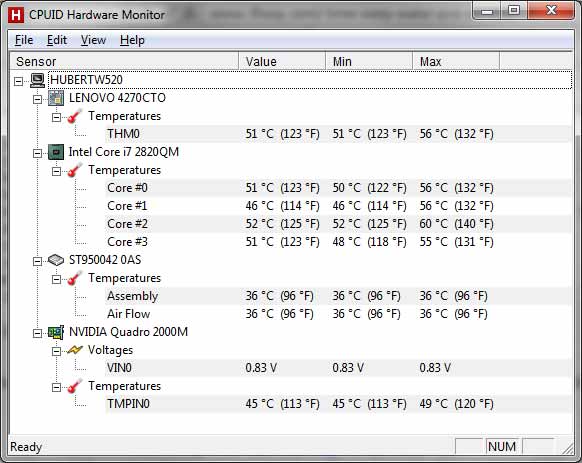Click Air Flow current value 36 °C (96 °F)
Image resolution: width=582 pixels, height=463 pixels.
pyautogui.click(x=279, y=314)
